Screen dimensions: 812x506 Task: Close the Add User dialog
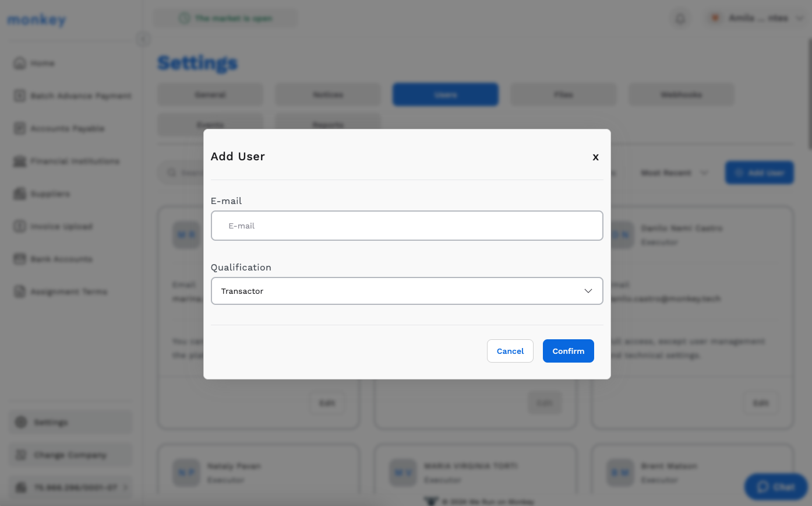(x=595, y=157)
